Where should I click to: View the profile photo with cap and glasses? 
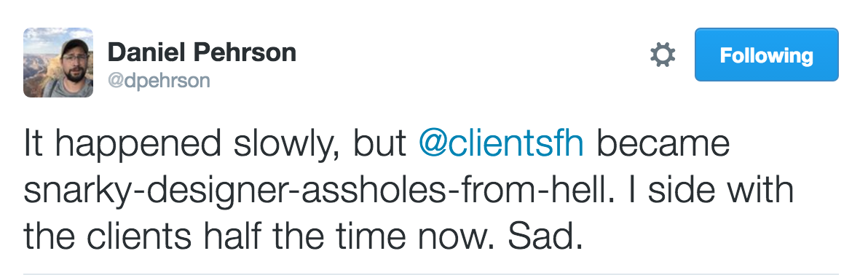pyautogui.click(x=58, y=63)
